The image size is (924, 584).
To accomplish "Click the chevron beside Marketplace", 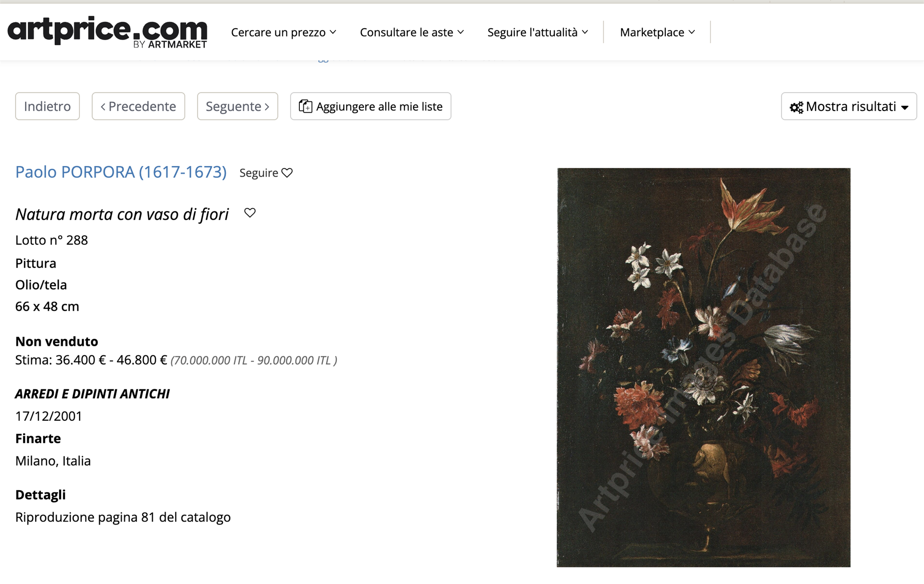I will coord(692,32).
